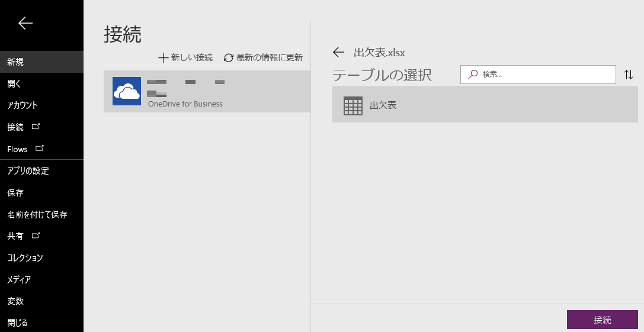Image resolution: width=644 pixels, height=332 pixels.
Task: Click the external-link icon beside Flows
Action: click(x=40, y=148)
